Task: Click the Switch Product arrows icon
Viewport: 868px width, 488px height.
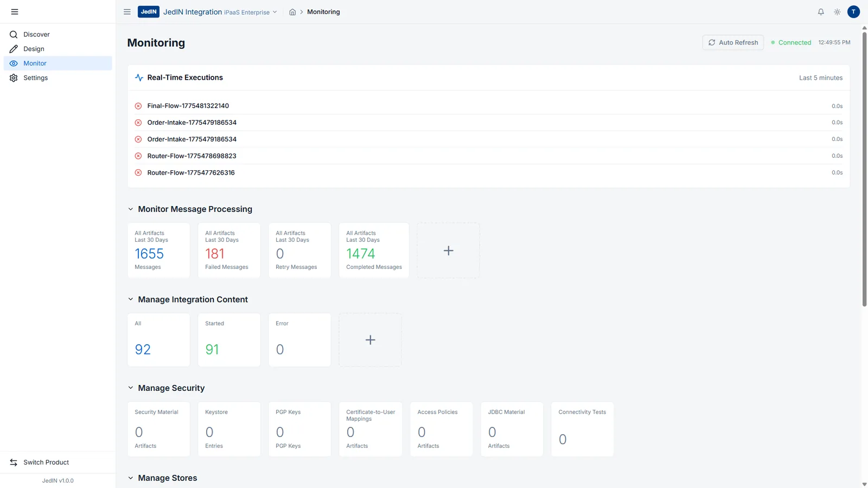Action: click(x=14, y=463)
